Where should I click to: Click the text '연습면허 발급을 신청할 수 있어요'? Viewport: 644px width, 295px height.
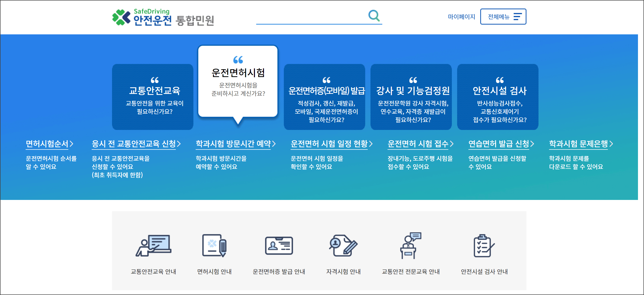pos(497,163)
